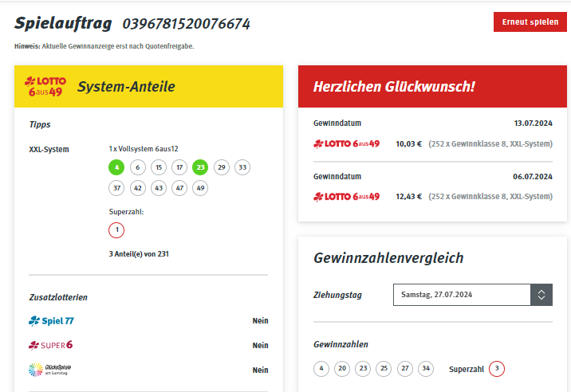571x392 pixels.
Task: Click the Gewinnzahlenvergleich heading
Action: [x=388, y=258]
